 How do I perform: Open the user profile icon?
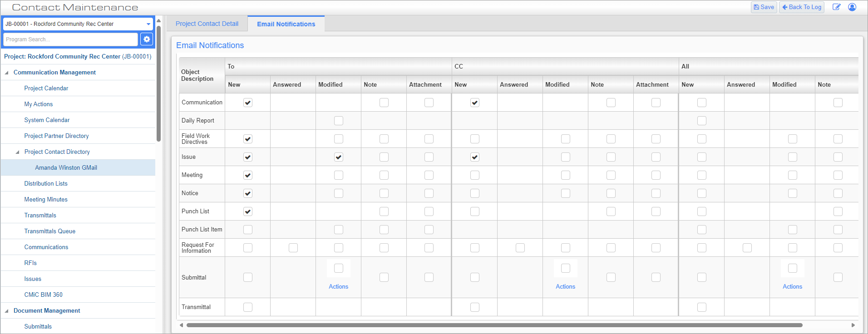(852, 7)
